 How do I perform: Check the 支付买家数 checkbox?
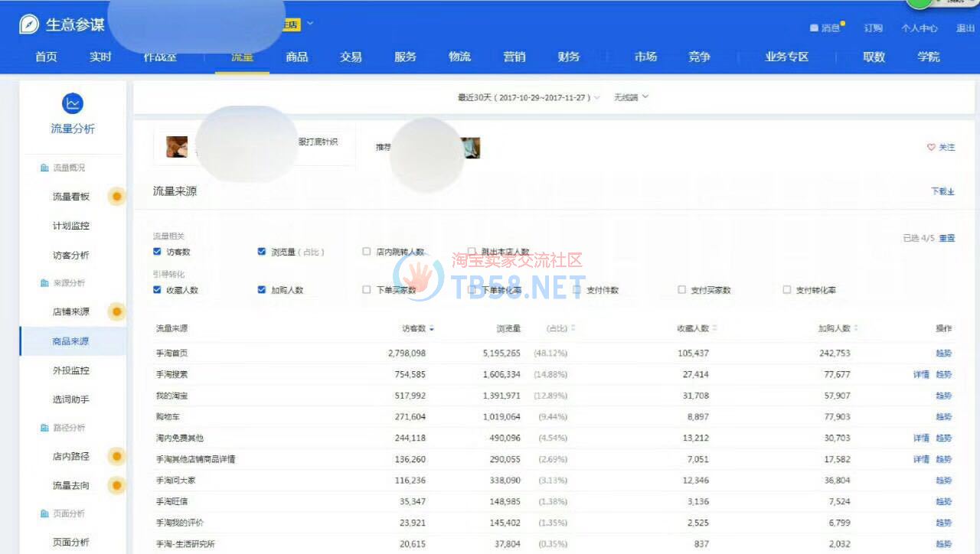pyautogui.click(x=681, y=289)
